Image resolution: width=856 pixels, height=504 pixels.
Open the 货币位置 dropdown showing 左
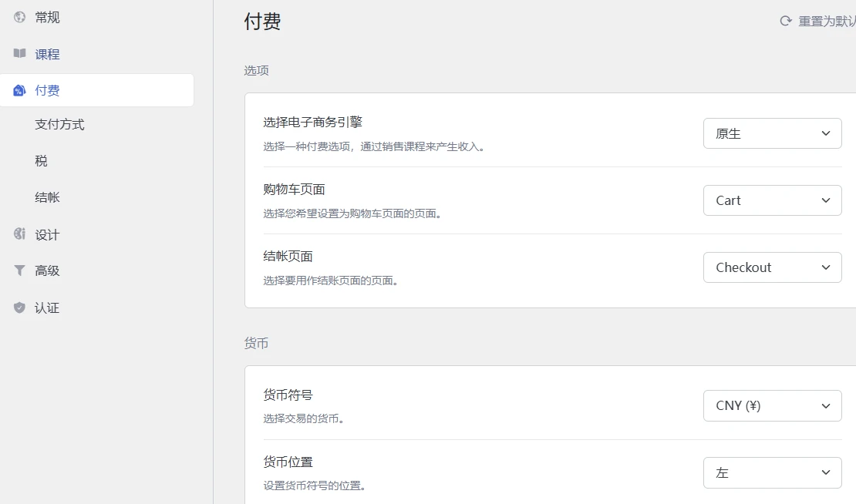pyautogui.click(x=772, y=472)
